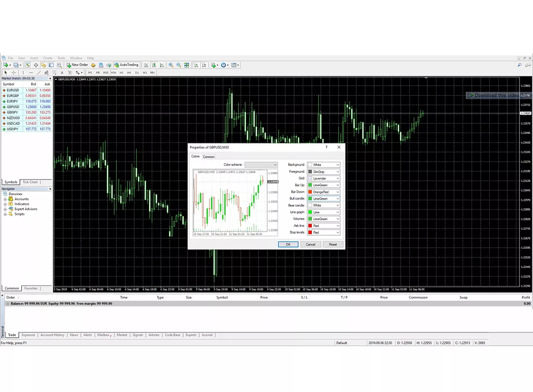The height and width of the screenshot is (392, 533).
Task: Pick the Ask line Red color swatch
Action: (x=310, y=226)
